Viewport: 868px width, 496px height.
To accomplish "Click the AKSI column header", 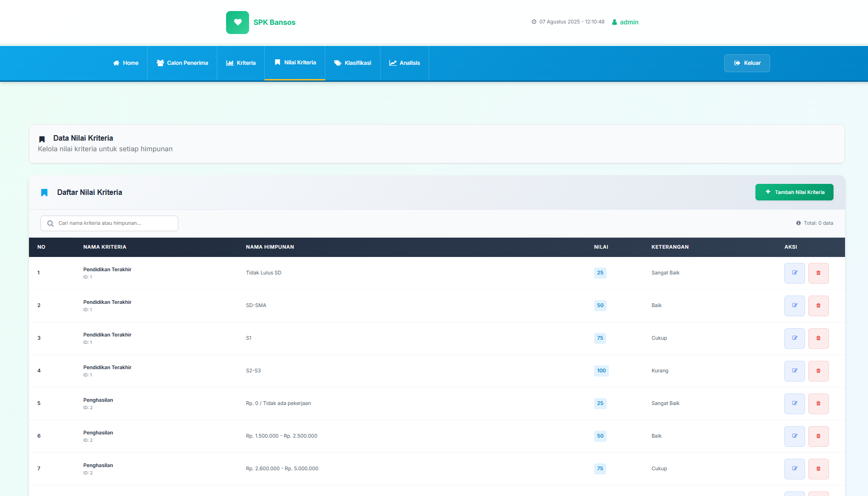I will 790,247.
